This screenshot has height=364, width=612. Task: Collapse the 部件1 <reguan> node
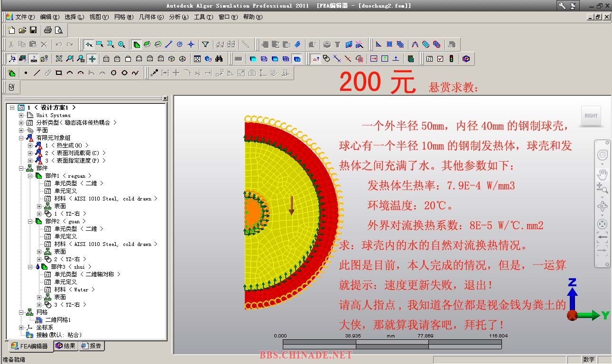[x=30, y=176]
